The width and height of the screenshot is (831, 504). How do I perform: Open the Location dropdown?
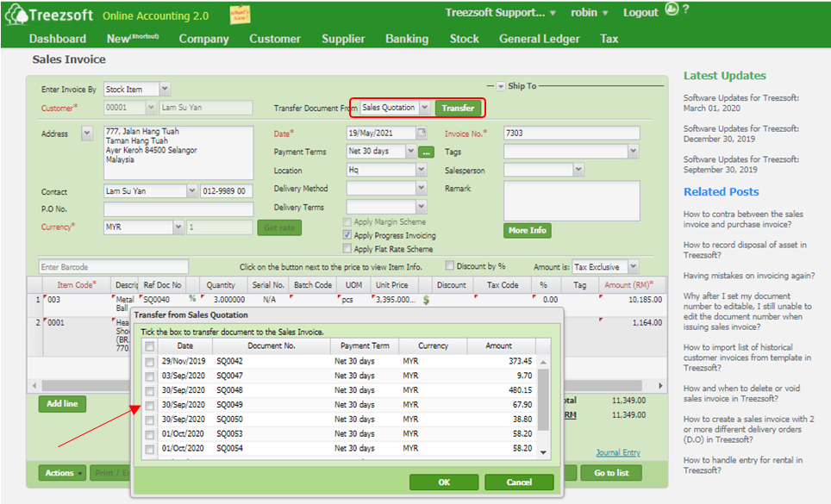tap(422, 170)
